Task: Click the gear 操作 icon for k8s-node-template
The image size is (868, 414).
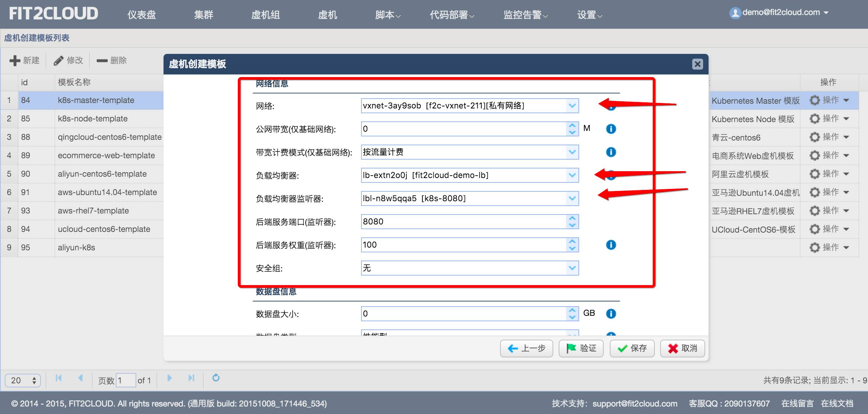Action: [814, 119]
